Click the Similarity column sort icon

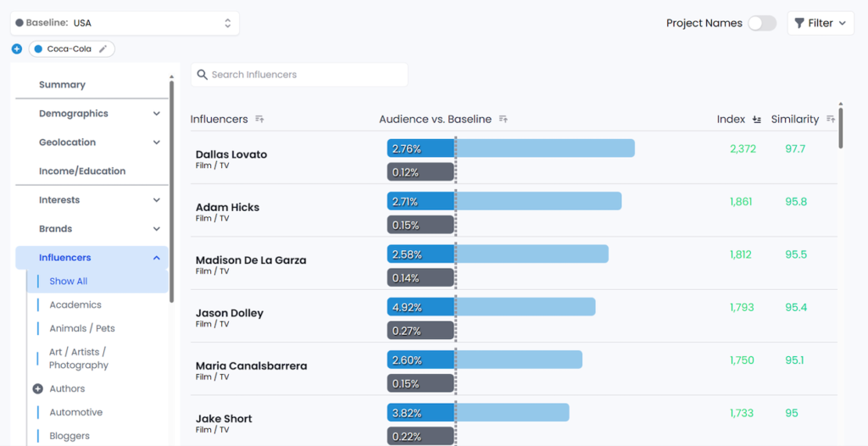831,119
